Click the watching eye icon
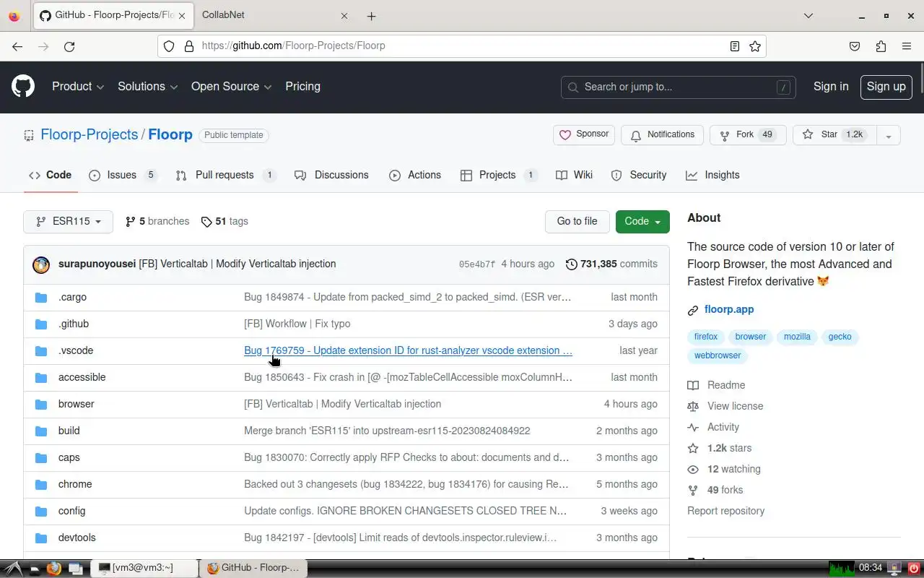Screen dimensions: 924x578 pyautogui.click(x=693, y=469)
